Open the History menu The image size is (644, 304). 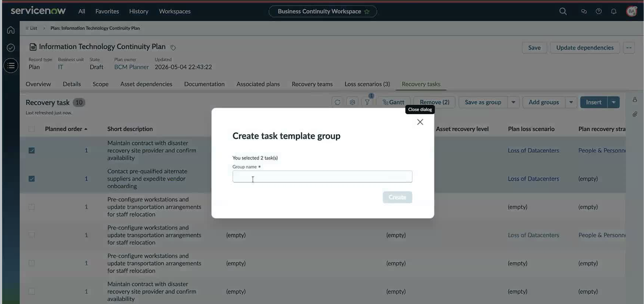tap(139, 11)
